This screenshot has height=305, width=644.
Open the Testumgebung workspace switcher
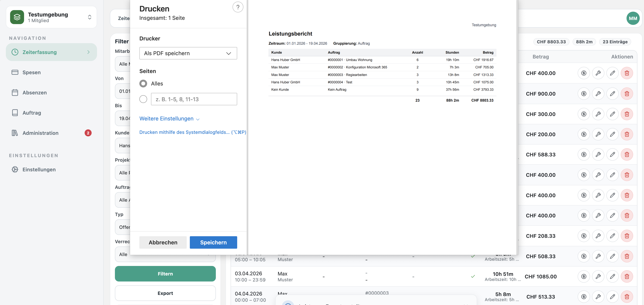tap(51, 17)
